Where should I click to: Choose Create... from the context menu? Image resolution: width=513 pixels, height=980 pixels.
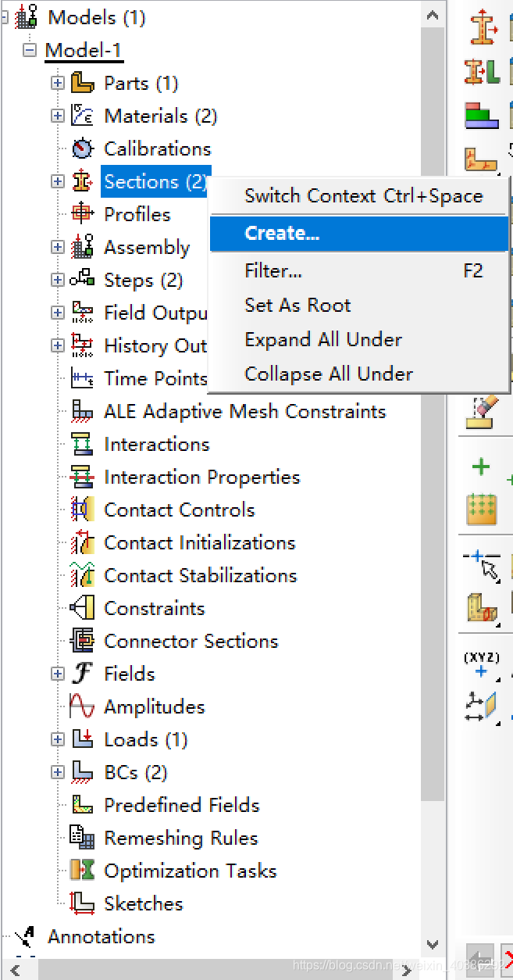pyautogui.click(x=282, y=233)
